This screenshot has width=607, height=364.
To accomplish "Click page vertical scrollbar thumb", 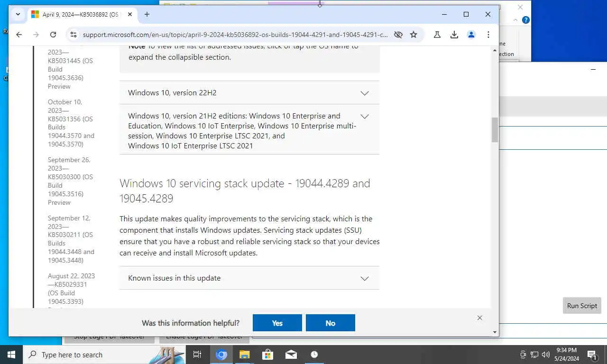I will [x=495, y=130].
